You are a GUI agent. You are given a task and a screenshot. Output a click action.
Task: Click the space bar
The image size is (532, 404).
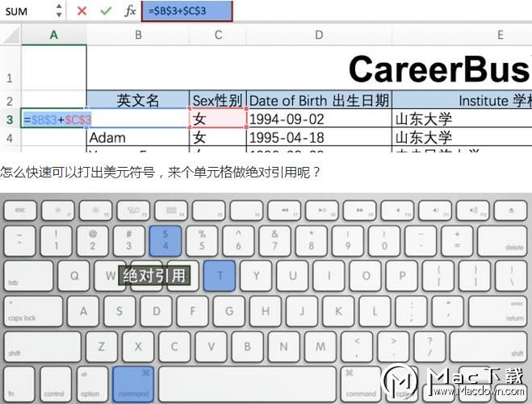point(247,384)
